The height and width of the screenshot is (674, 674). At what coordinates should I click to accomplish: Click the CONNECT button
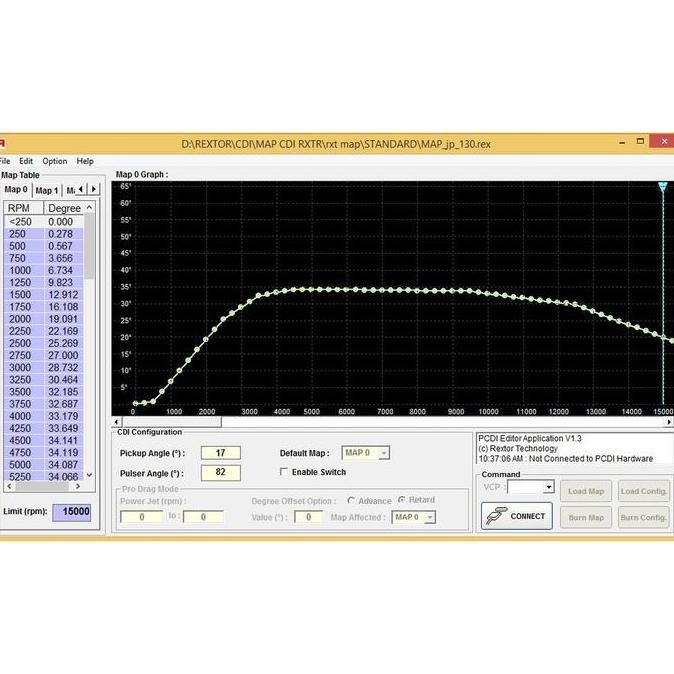pos(517,516)
